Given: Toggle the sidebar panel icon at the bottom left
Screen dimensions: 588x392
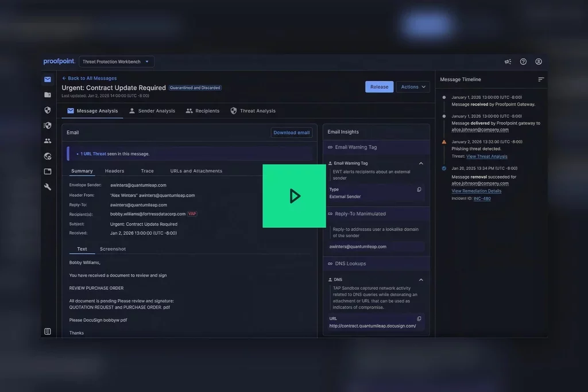Looking at the screenshot, I should (x=48, y=331).
